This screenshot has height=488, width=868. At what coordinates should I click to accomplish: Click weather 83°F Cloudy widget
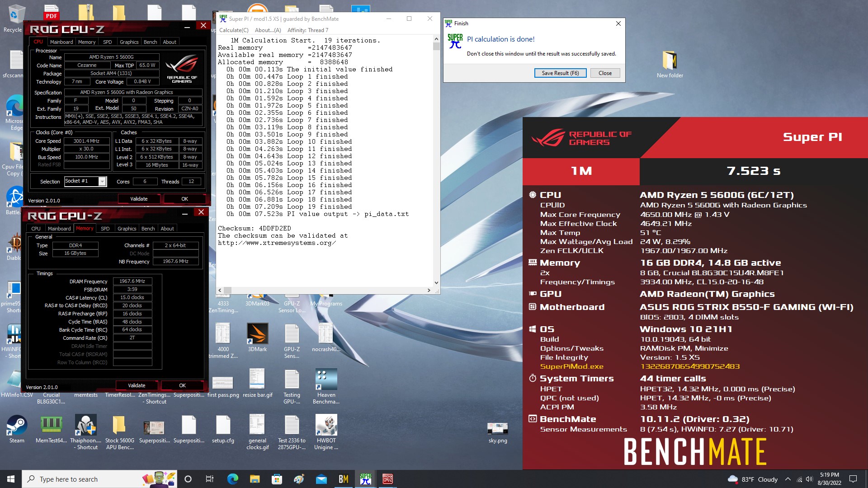(x=752, y=479)
